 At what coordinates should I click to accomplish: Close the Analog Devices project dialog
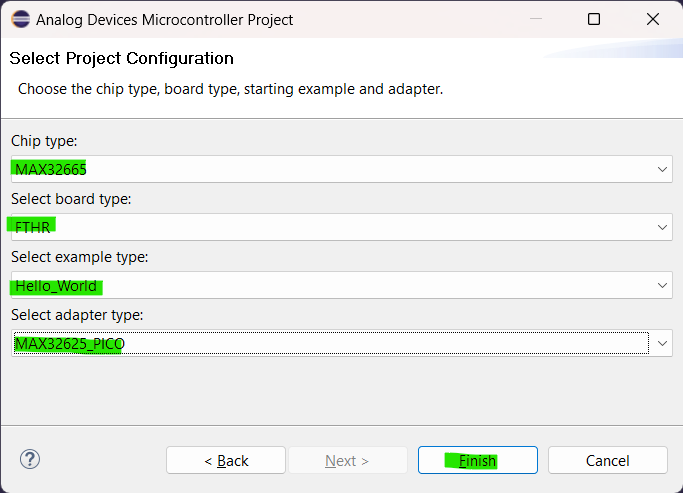point(653,19)
